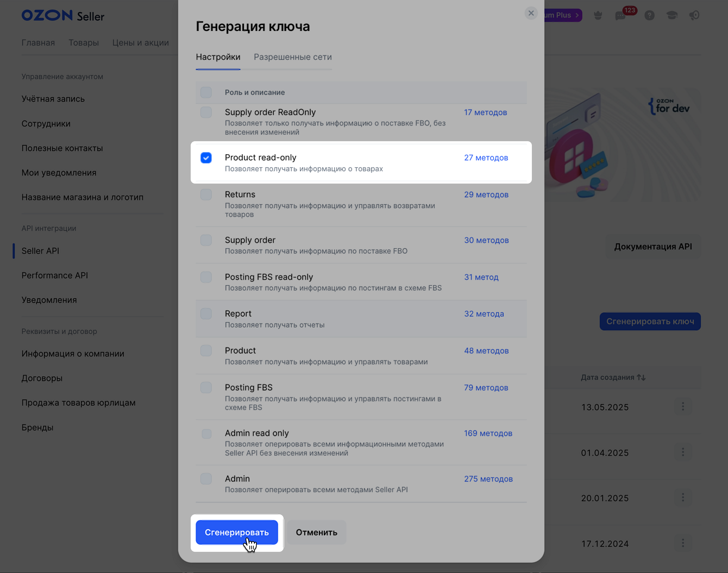Click the graduation cap training icon

pos(672,15)
